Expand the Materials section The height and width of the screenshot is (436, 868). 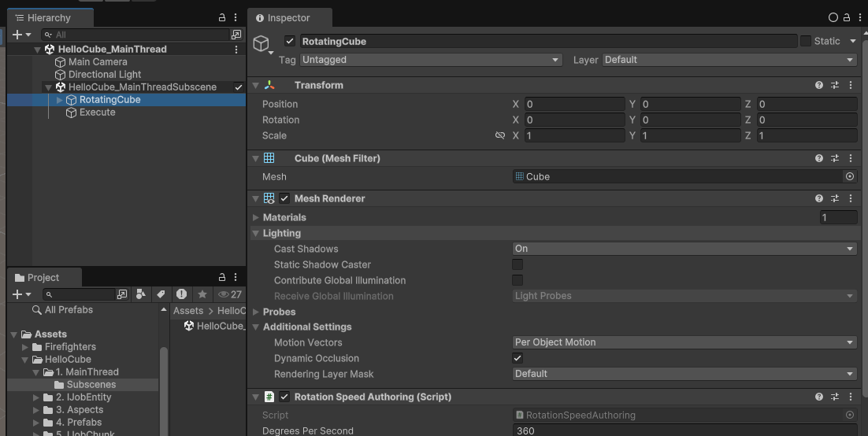click(256, 217)
